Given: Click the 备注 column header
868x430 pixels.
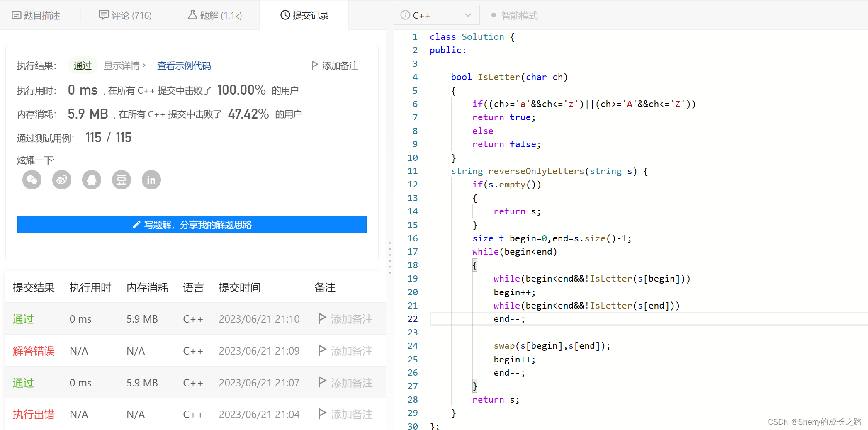Looking at the screenshot, I should coord(325,287).
